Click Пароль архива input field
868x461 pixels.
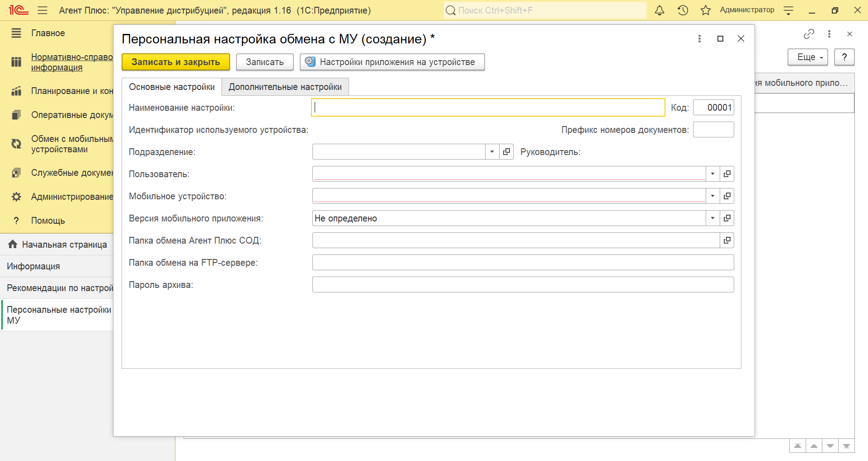pyautogui.click(x=523, y=285)
